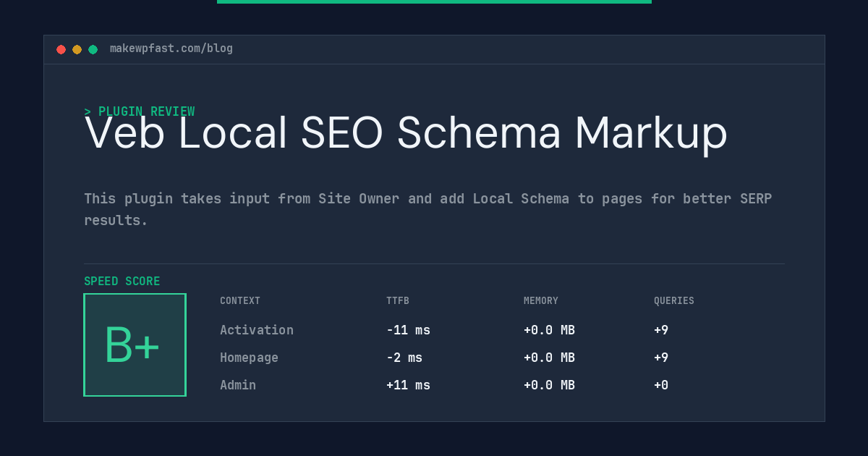Select the '> PLUGIN REVIEW' label
The height and width of the screenshot is (456, 868).
(140, 111)
